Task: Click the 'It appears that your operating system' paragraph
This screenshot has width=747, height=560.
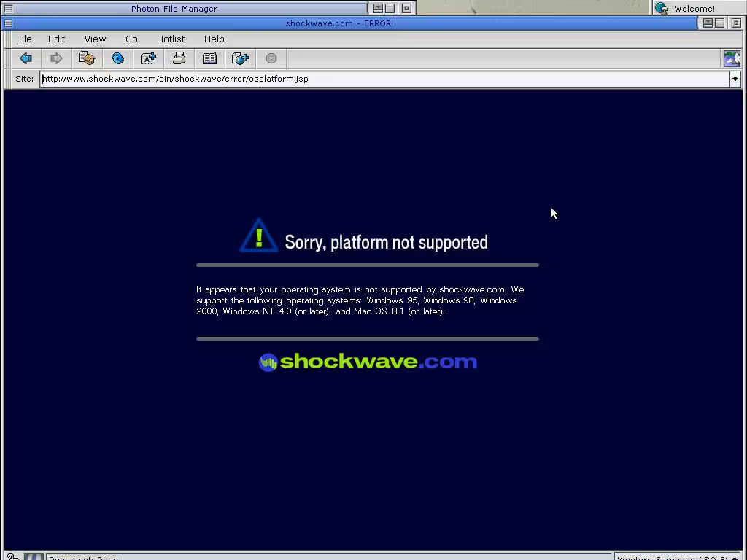Action: tap(360, 300)
